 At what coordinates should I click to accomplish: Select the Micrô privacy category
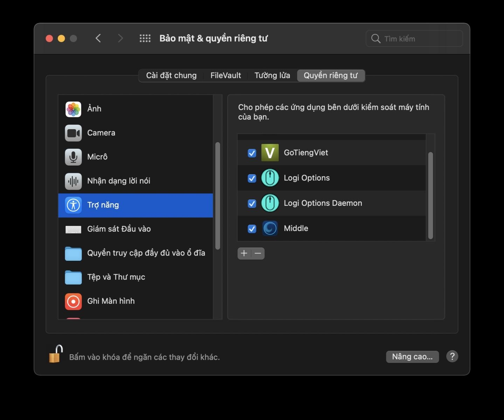pyautogui.click(x=136, y=157)
